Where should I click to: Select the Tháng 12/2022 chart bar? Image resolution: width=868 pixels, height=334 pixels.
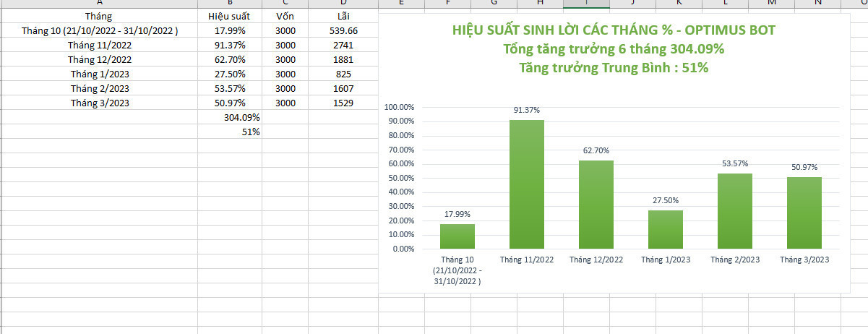596,205
